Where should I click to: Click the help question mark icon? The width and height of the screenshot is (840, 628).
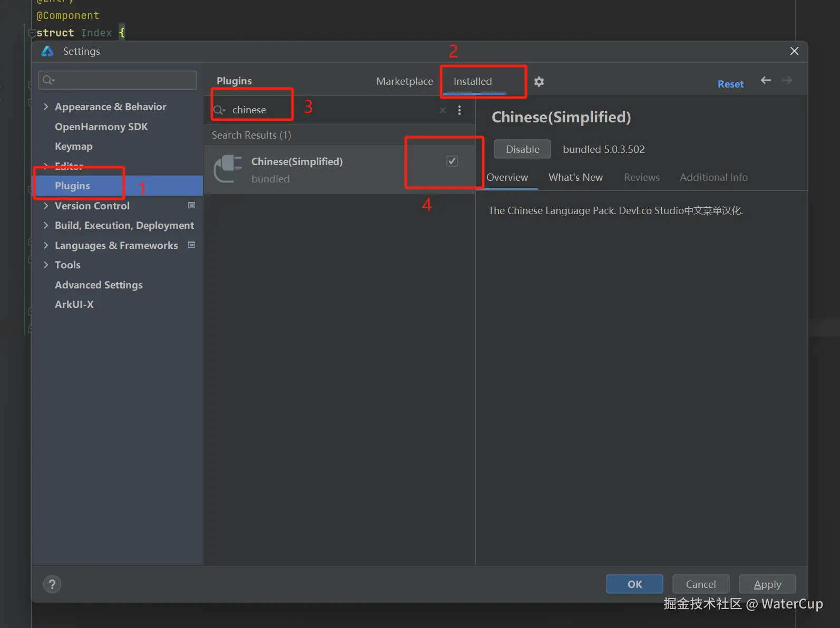52,584
